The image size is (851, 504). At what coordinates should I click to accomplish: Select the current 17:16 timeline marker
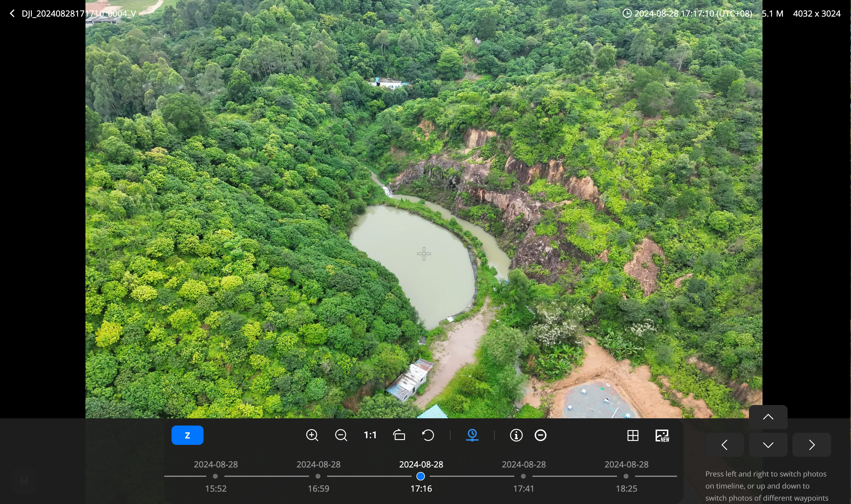point(421,476)
